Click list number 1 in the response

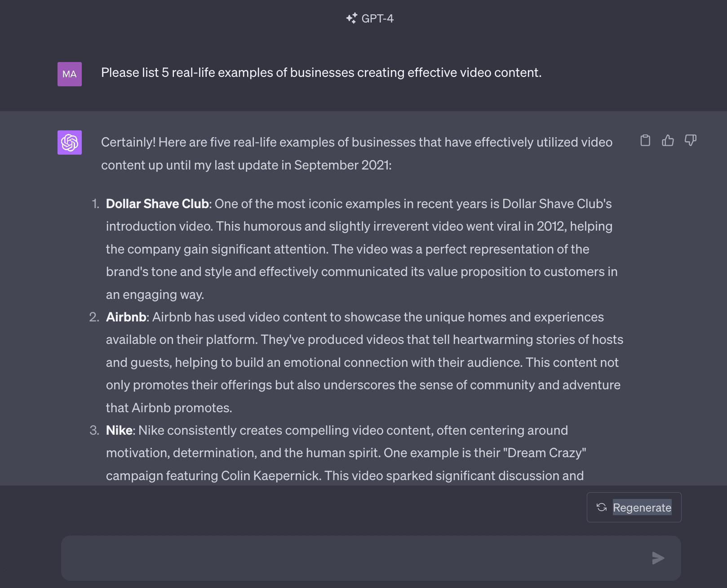96,204
